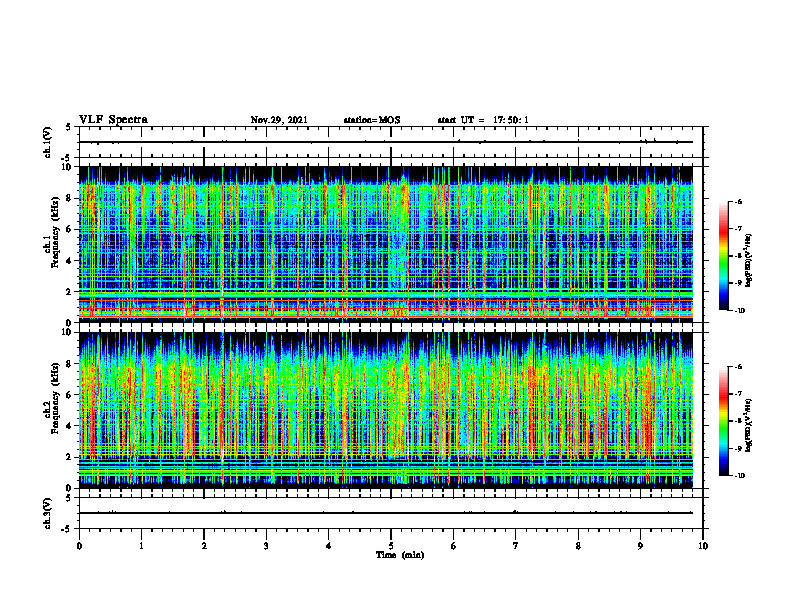792x612 pixels.
Task: Click the ch.1 colorbar log(PSD) label
Action: [x=749, y=261]
